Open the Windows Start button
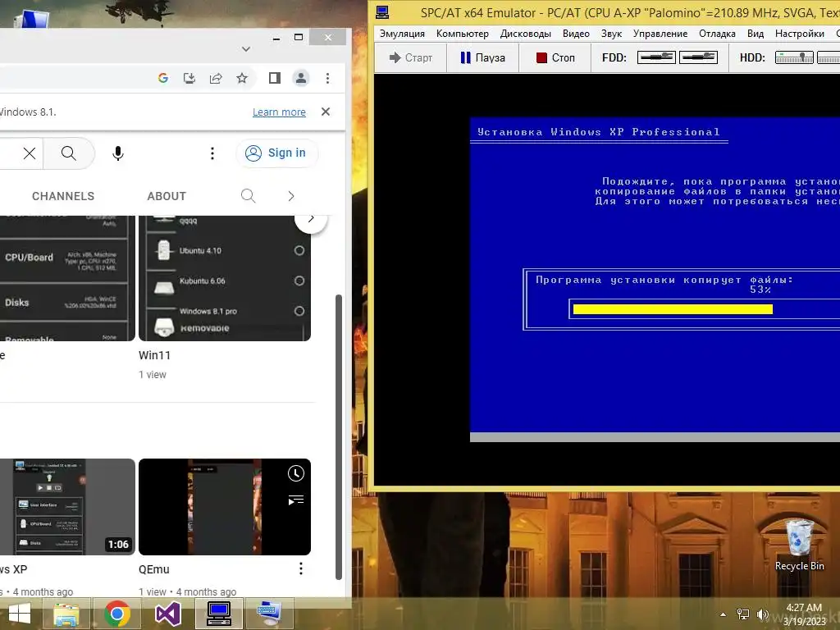The width and height of the screenshot is (840, 630). (x=20, y=614)
